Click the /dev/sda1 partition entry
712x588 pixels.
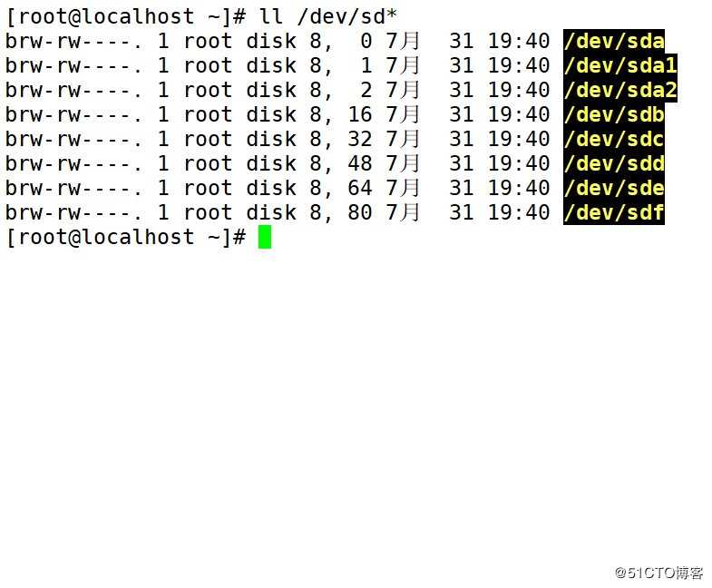click(620, 65)
